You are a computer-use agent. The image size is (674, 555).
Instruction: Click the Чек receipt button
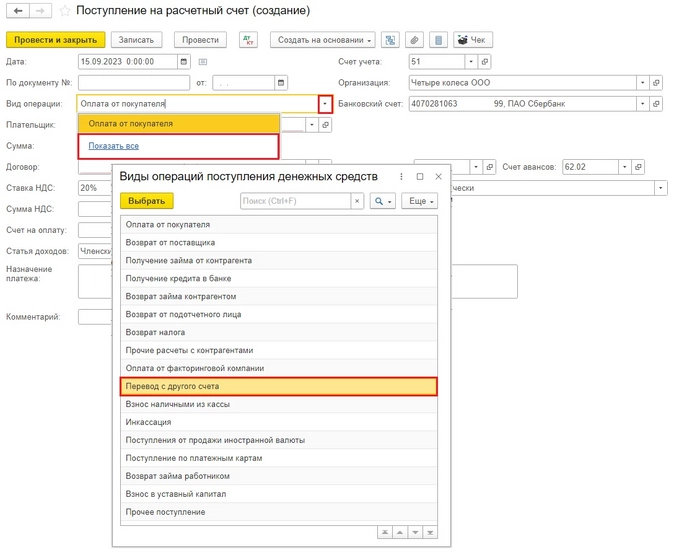[x=475, y=40]
